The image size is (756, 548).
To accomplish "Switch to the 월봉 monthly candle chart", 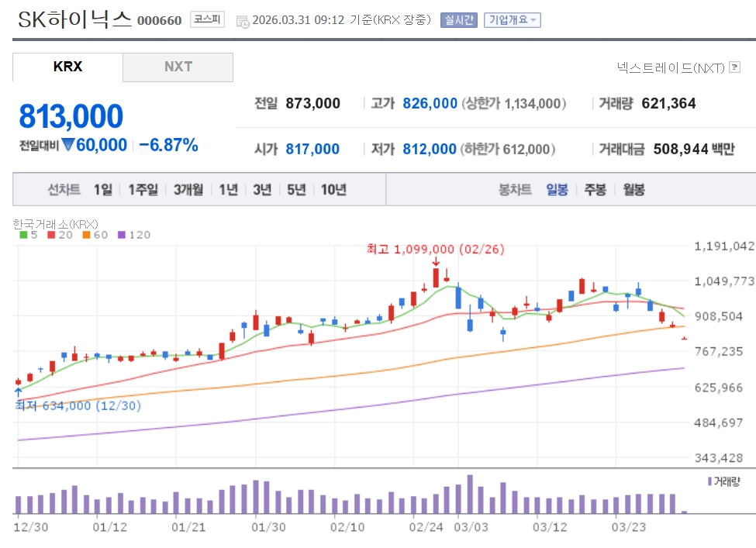I will [x=633, y=190].
